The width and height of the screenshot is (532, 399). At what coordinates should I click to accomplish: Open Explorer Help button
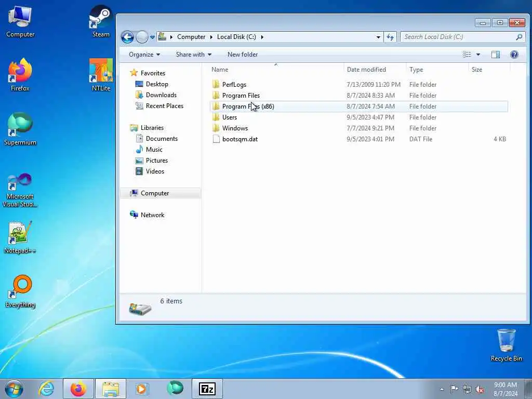click(514, 55)
